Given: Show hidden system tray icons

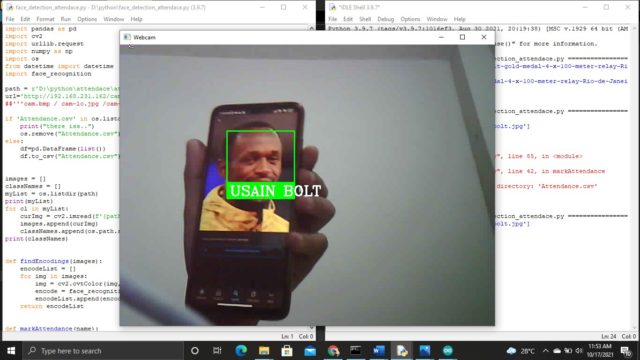Looking at the screenshot, I should (x=546, y=351).
